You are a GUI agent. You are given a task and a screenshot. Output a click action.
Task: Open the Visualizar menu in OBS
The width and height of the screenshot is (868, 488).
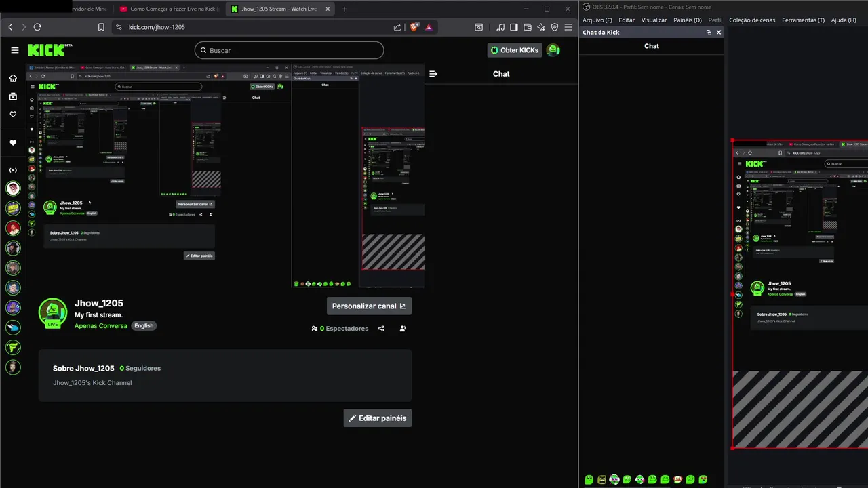(x=654, y=20)
